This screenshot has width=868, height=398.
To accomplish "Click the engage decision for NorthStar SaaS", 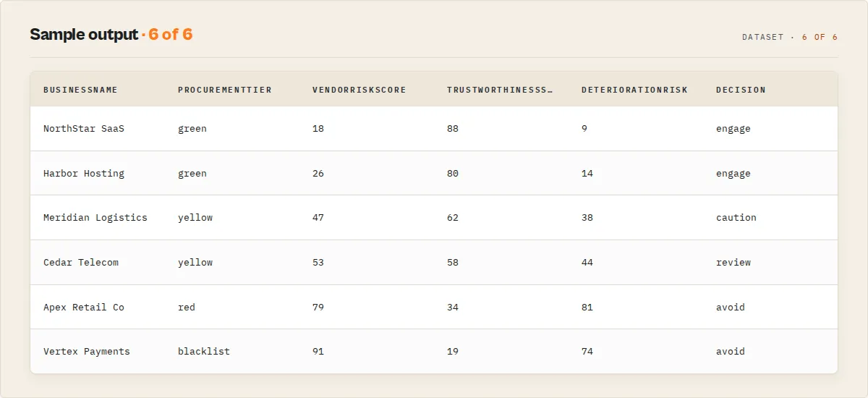I will point(733,129).
